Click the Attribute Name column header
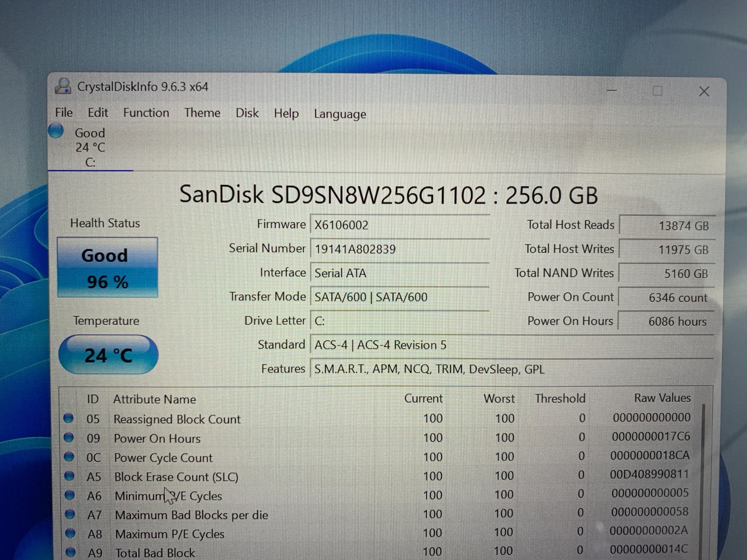 155,399
